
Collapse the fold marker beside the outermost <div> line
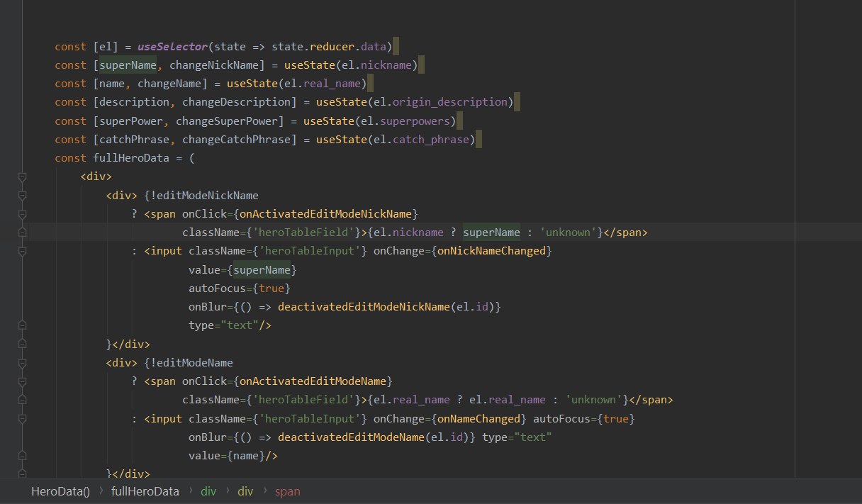(x=22, y=177)
